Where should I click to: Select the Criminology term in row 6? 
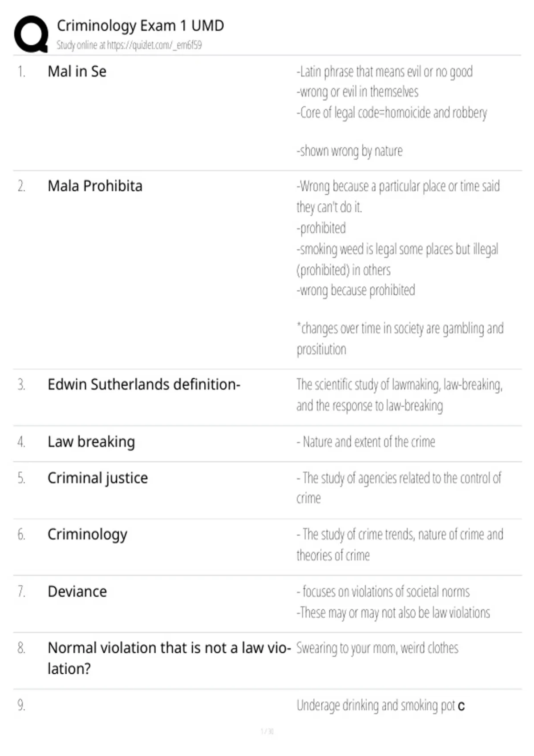click(x=87, y=535)
